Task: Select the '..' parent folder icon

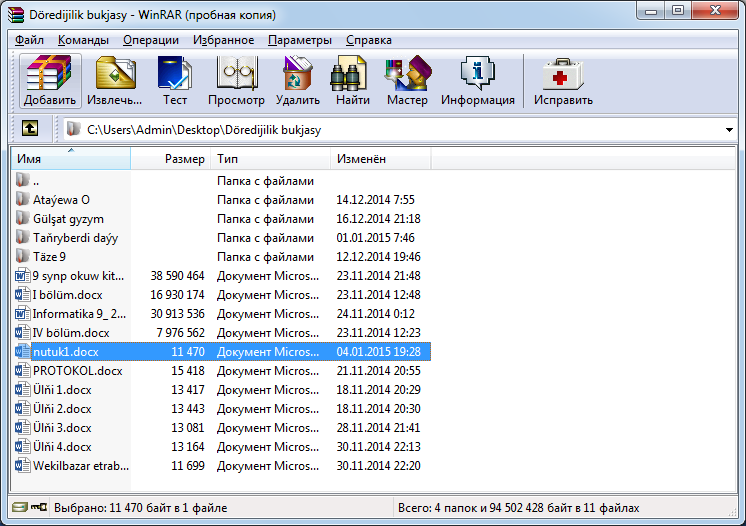Action: 22,180
